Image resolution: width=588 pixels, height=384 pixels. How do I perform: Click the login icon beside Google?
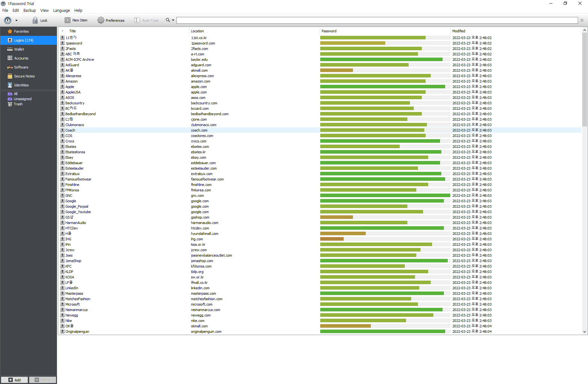coord(62,201)
